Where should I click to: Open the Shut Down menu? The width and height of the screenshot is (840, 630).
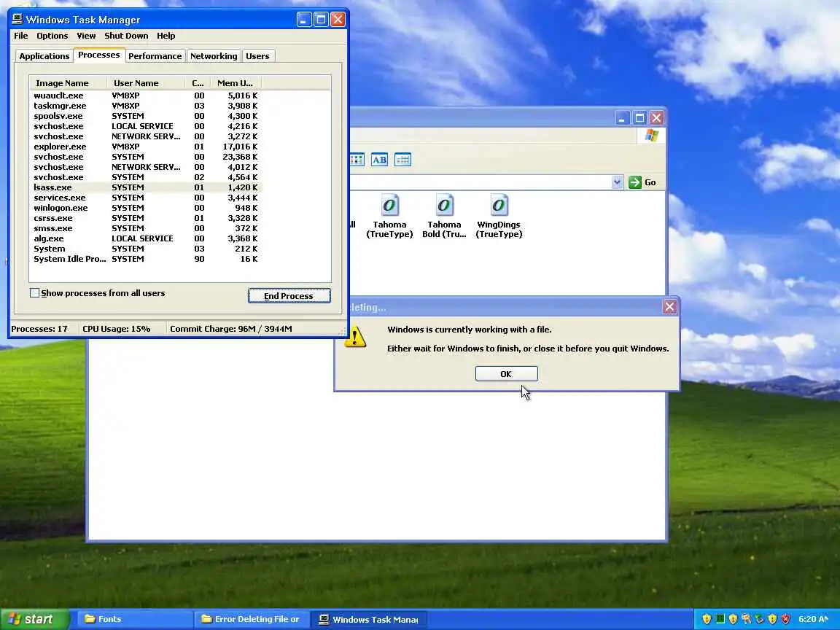coord(126,36)
